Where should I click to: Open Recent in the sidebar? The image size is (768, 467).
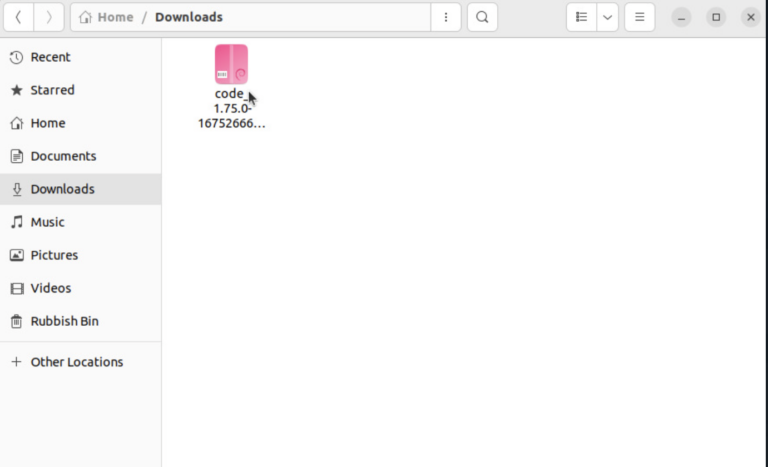tap(50, 57)
